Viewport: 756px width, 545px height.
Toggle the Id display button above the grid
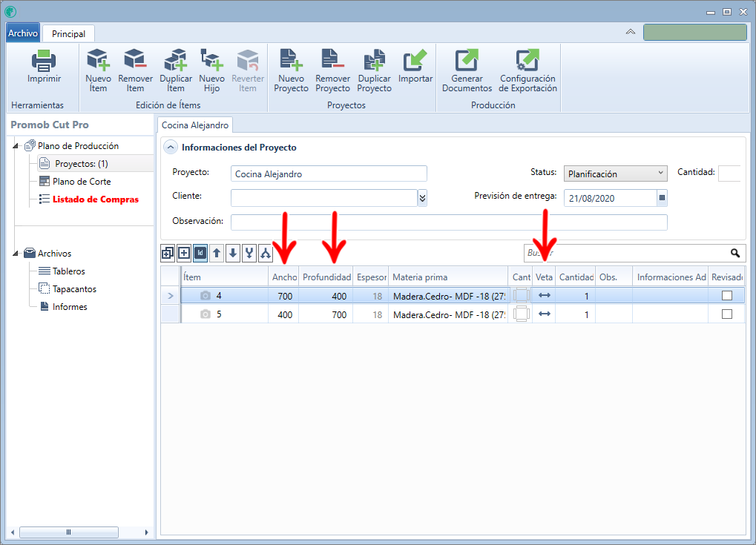tap(200, 254)
